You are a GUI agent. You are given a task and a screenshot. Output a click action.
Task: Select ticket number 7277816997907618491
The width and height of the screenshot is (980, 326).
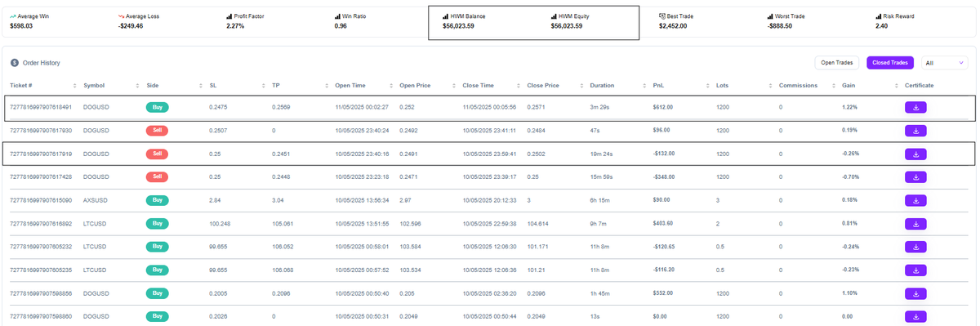point(41,107)
